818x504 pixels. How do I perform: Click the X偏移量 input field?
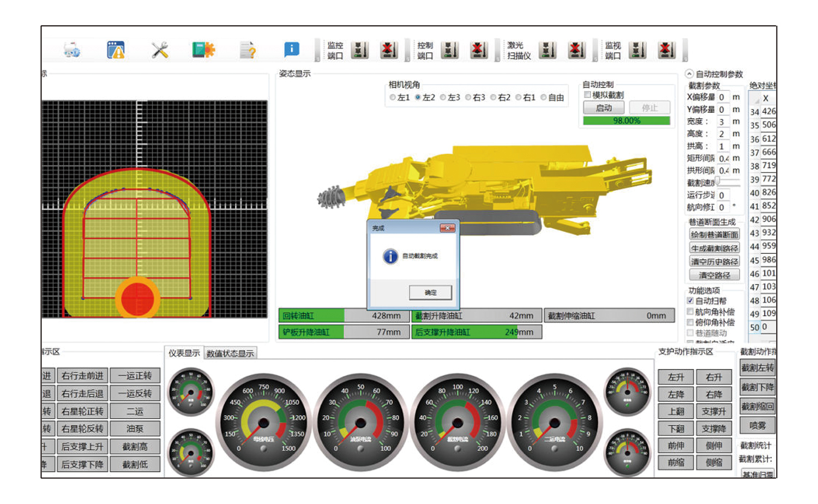[x=723, y=97]
